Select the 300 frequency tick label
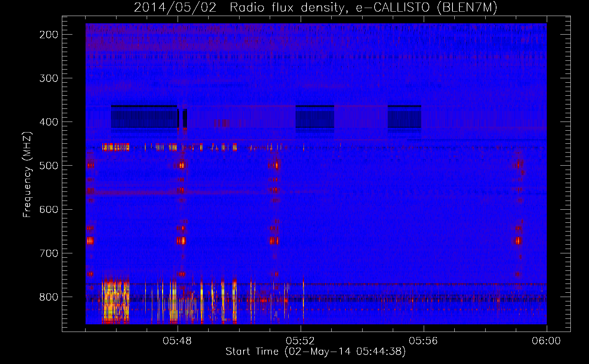 [49, 78]
